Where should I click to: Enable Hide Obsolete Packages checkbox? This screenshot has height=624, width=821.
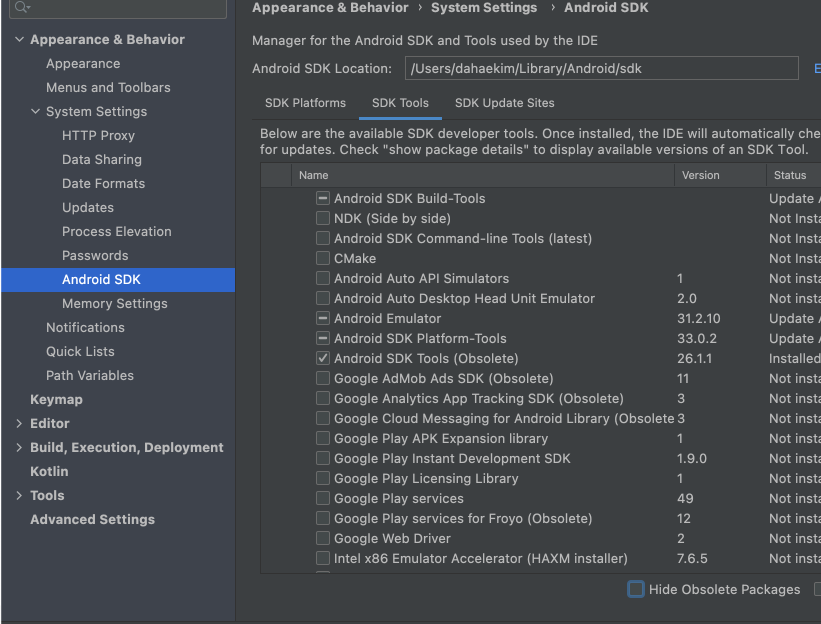tap(636, 589)
